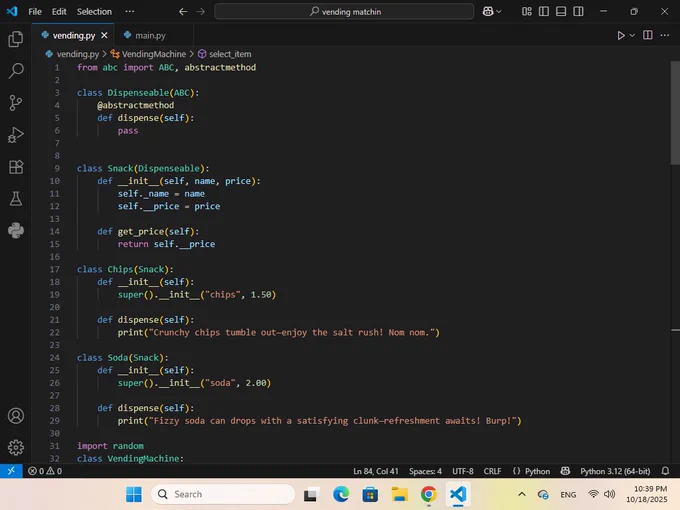Open the Source Control view
Image resolution: width=680 pixels, height=510 pixels.
coord(16,103)
